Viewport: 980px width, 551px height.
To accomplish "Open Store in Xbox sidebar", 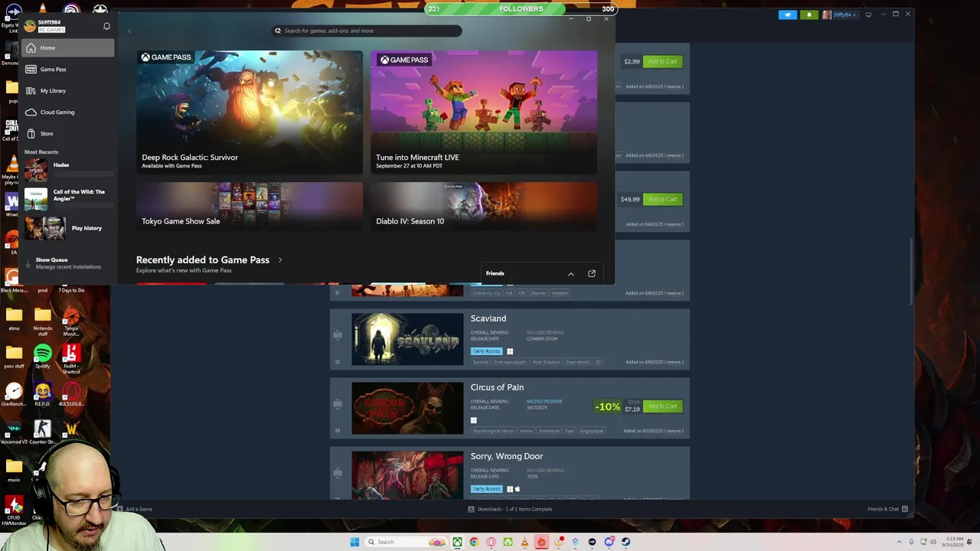I will click(68, 134).
